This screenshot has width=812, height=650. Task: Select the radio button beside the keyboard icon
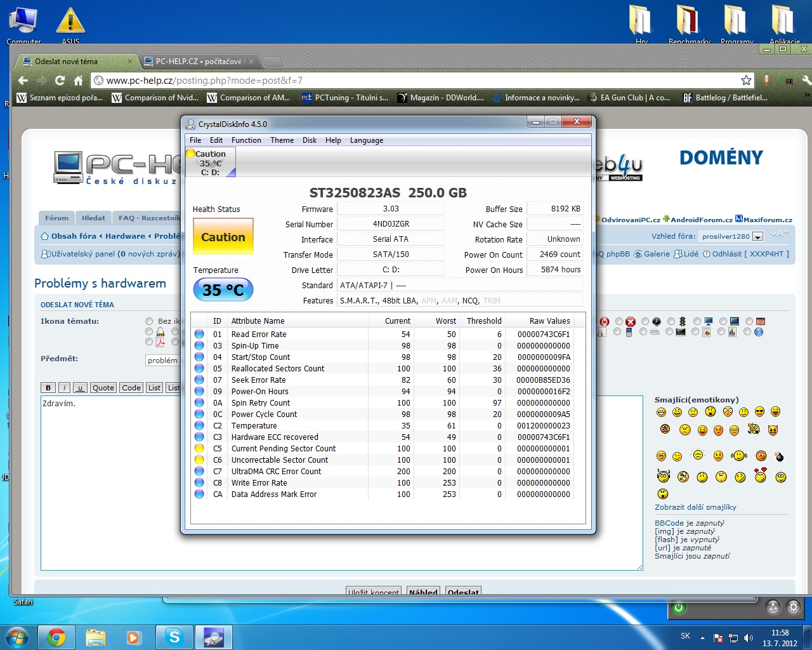643,332
